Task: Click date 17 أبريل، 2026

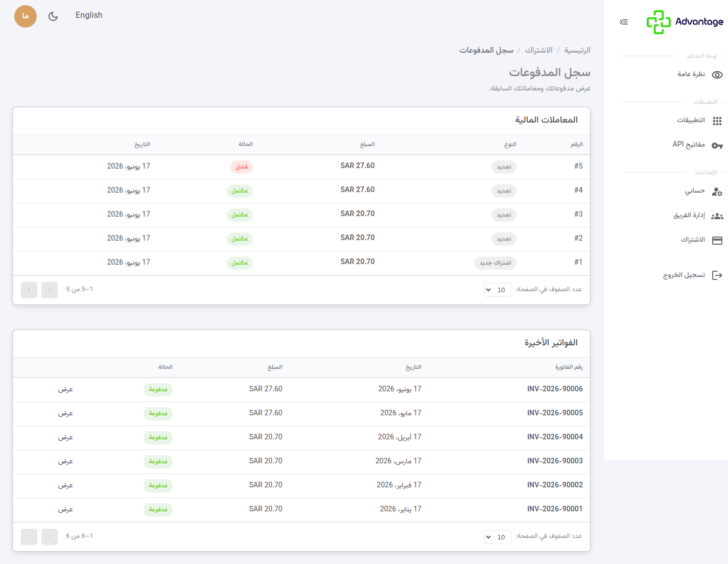Action: (x=400, y=437)
